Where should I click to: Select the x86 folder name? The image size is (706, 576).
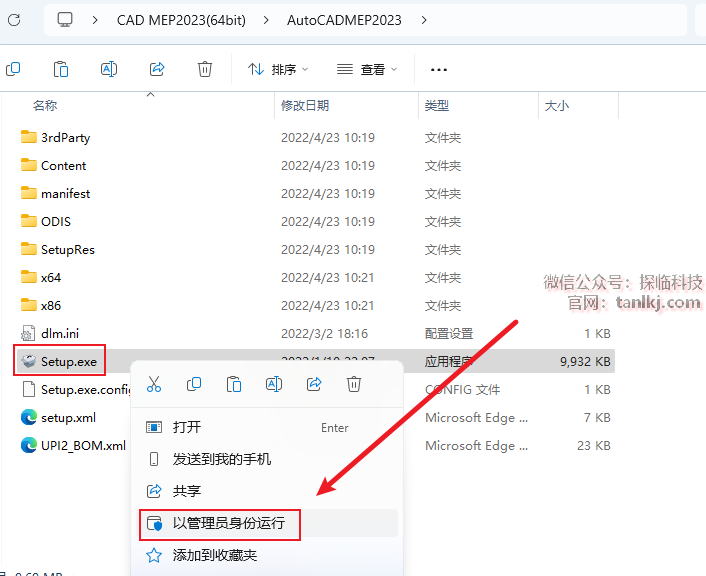click(x=50, y=305)
